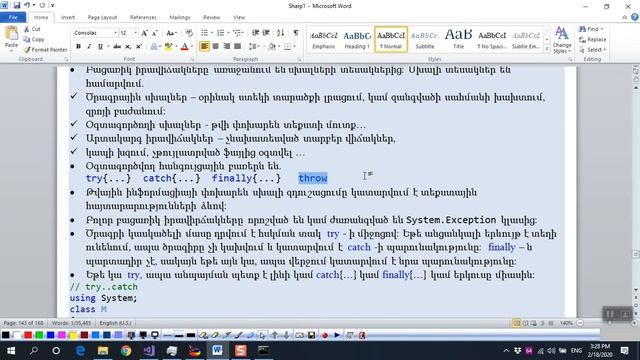This screenshot has width=640, height=360.
Task: Switch to the Insert tab
Action: [68, 18]
